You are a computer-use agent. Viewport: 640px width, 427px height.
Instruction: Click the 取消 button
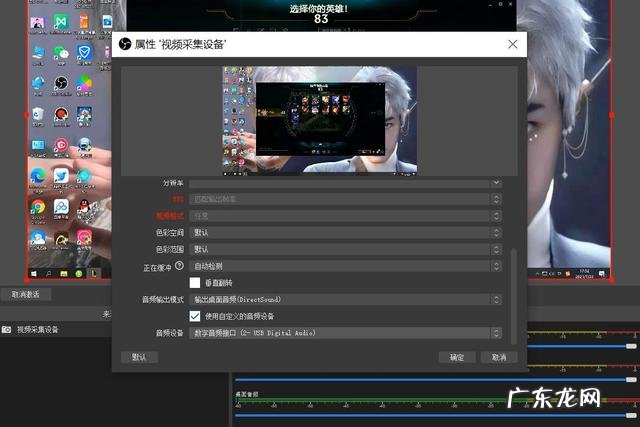(x=499, y=357)
